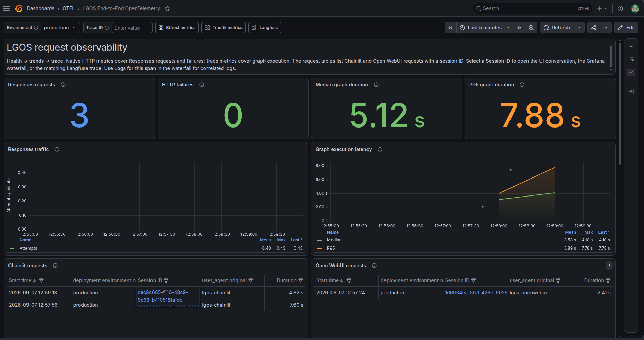Zoom out the time range
This screenshot has height=340, width=644.
click(531, 28)
